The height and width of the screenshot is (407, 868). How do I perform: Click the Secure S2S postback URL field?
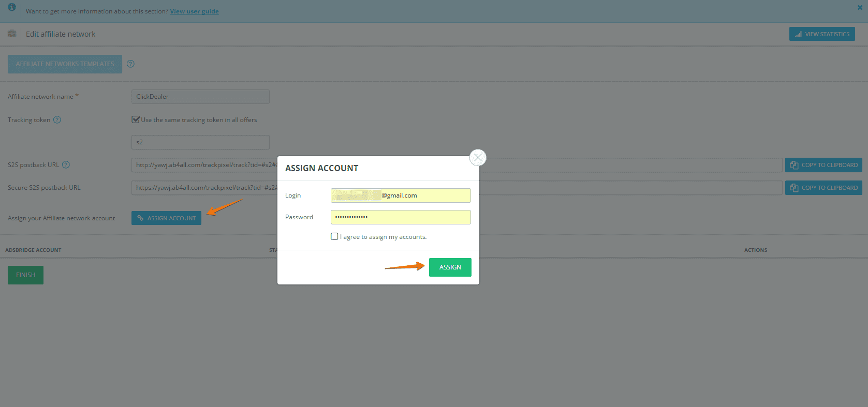point(457,188)
